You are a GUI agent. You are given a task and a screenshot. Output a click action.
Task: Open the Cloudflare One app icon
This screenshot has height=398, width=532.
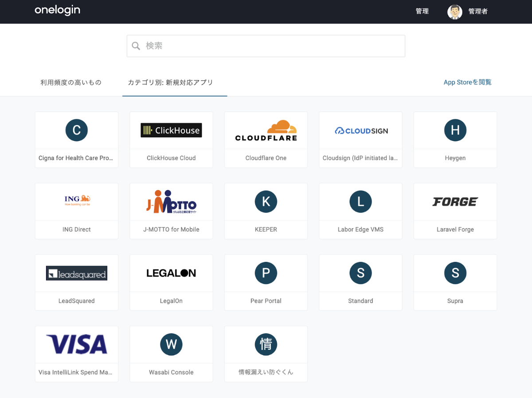point(266,130)
